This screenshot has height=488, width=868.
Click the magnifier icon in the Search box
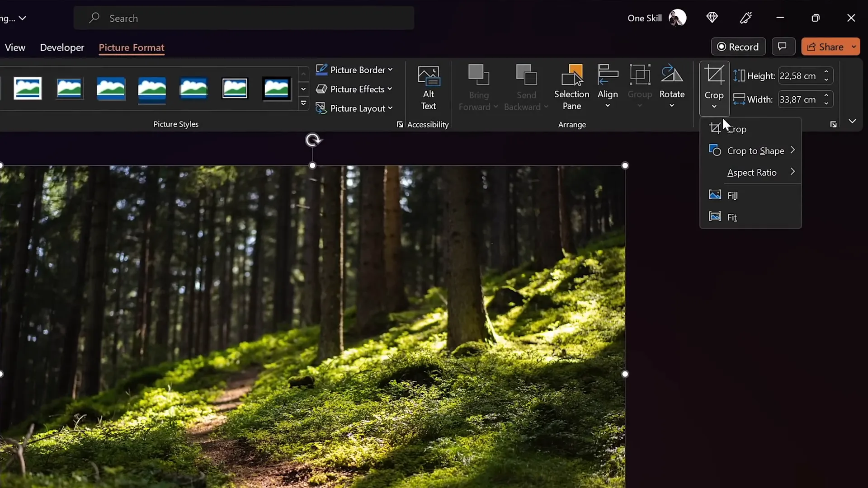pyautogui.click(x=94, y=18)
